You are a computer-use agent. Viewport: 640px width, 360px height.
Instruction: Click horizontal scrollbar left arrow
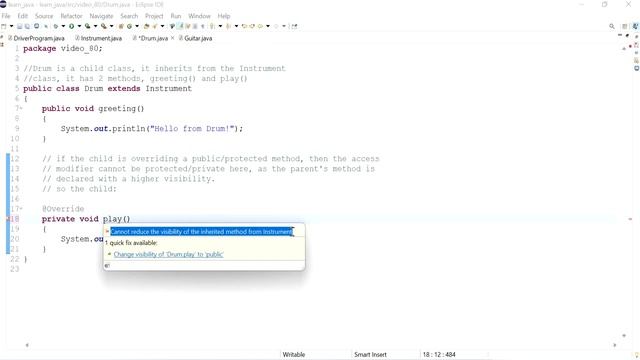point(27,345)
